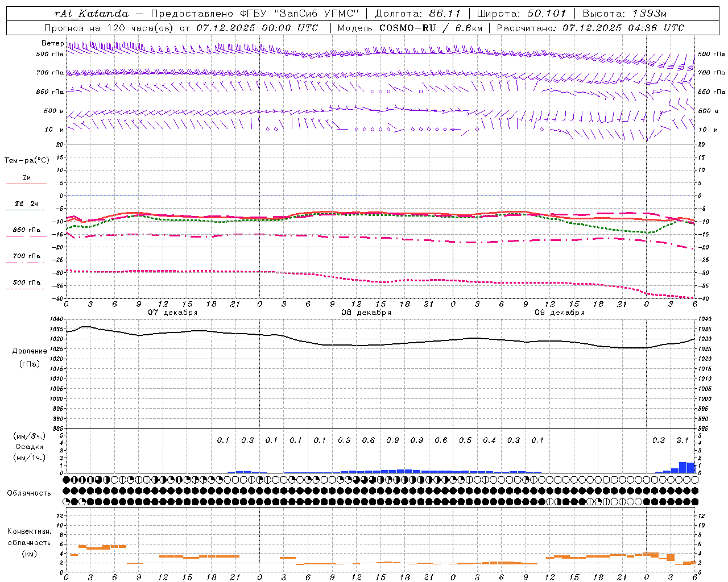Click the '(мм/3ч.)' precipitation unit label
728x582 pixels.
point(30,436)
